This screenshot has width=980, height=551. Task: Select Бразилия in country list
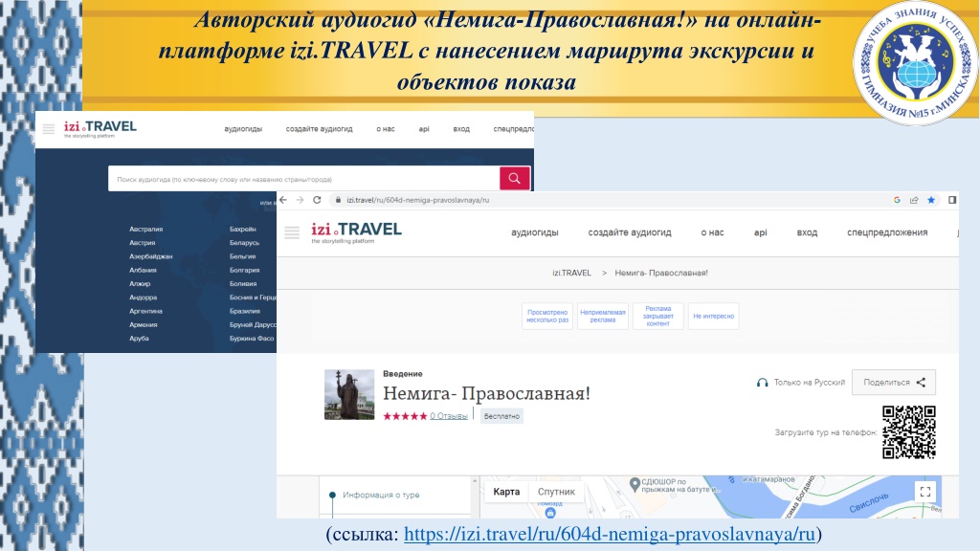tap(244, 311)
